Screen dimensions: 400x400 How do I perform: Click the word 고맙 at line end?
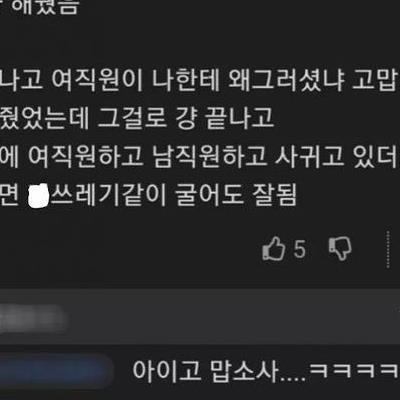pyautogui.click(x=376, y=81)
